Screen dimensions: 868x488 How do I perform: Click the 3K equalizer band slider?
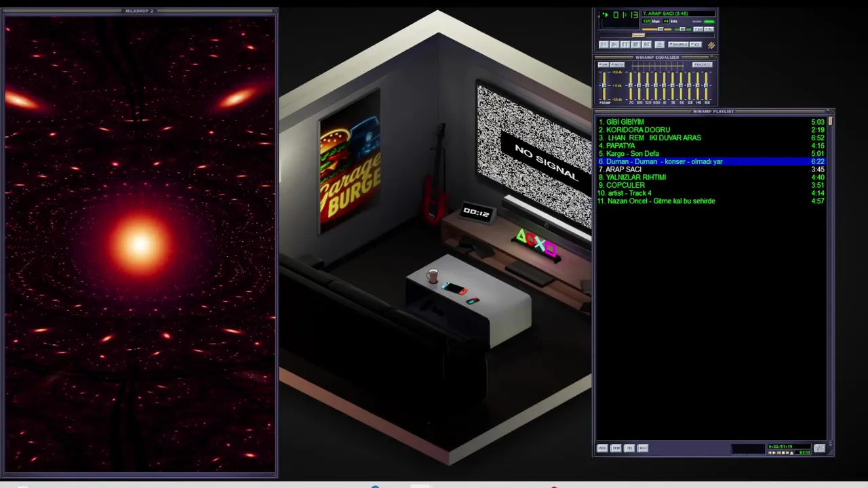click(673, 85)
